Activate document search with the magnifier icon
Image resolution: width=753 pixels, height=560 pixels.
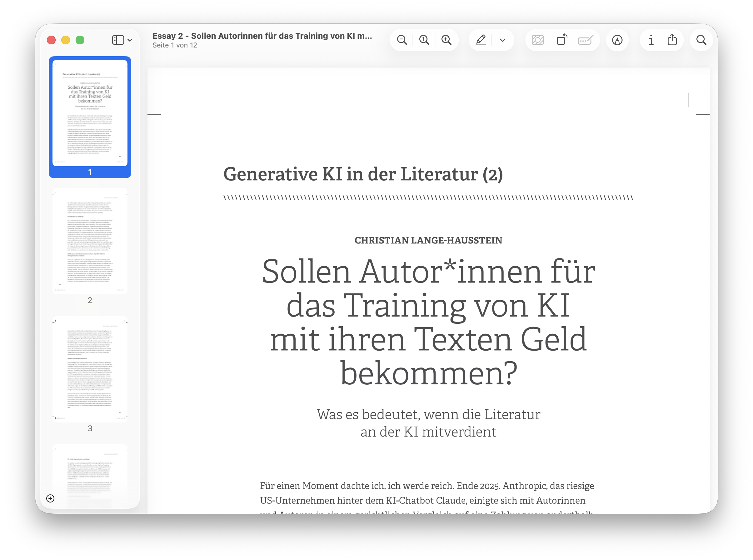tap(701, 40)
